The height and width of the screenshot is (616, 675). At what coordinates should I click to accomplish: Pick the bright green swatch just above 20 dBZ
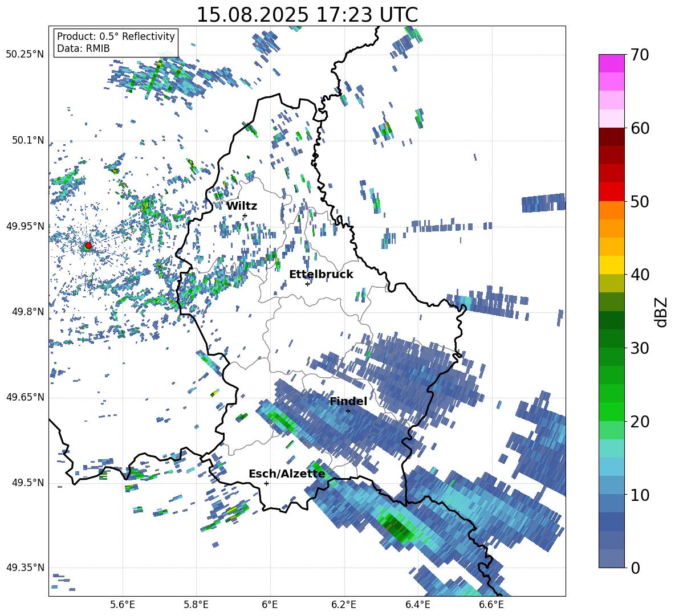coord(611,411)
